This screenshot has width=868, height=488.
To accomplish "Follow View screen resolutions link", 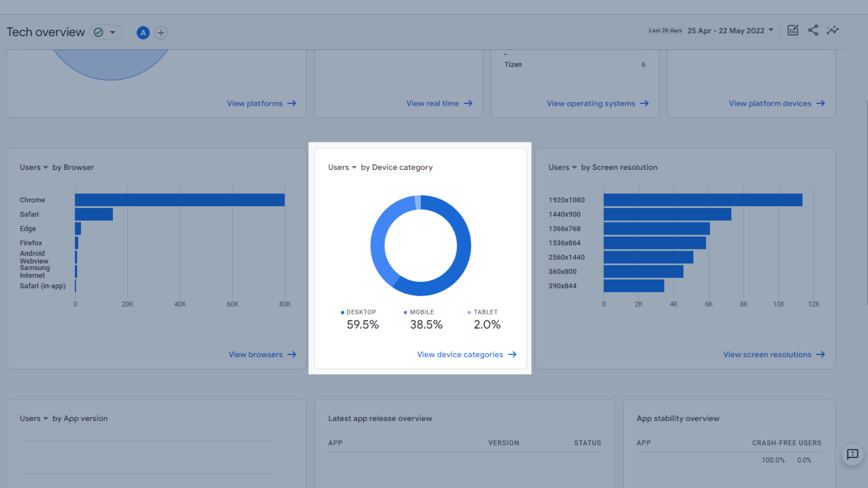I will (x=767, y=355).
